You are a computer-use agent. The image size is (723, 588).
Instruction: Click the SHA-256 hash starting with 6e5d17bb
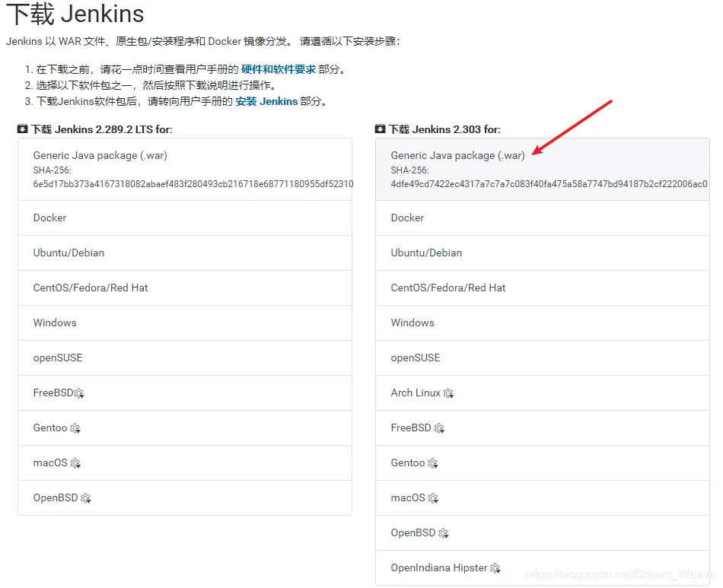point(193,184)
